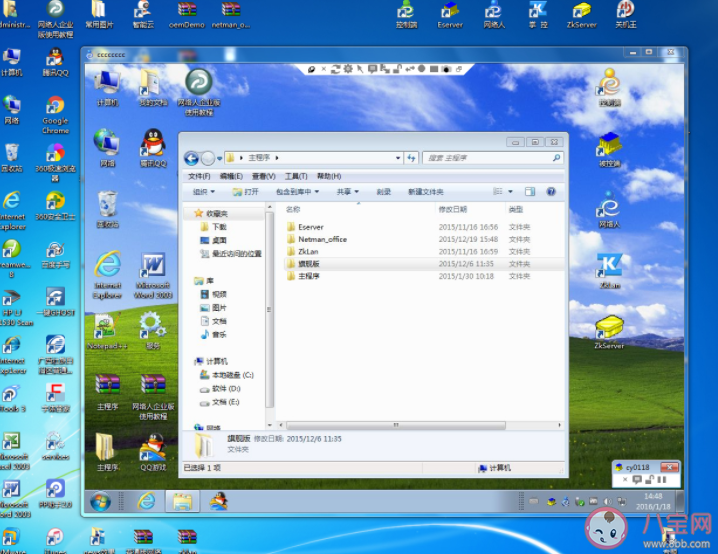Image resolution: width=718 pixels, height=554 pixels.
Task: Click the 新建文件夹 button
Action: click(x=425, y=191)
